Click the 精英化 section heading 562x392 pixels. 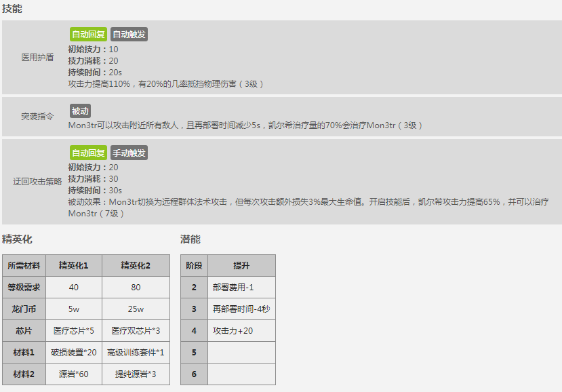[x=17, y=239]
